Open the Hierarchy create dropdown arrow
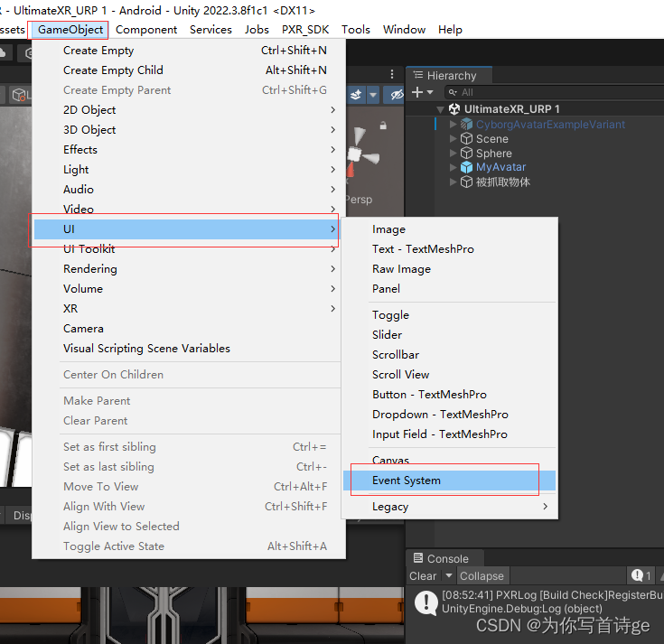Viewport: 664px width, 644px height. point(430,92)
